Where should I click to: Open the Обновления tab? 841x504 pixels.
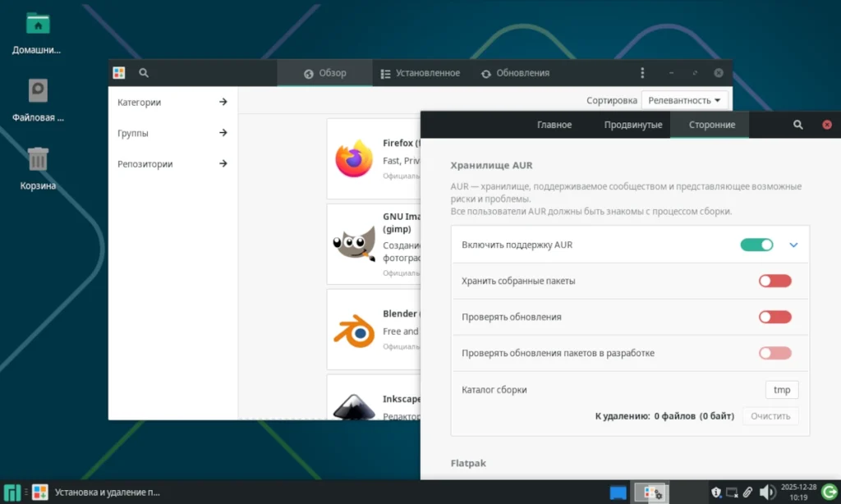(515, 73)
